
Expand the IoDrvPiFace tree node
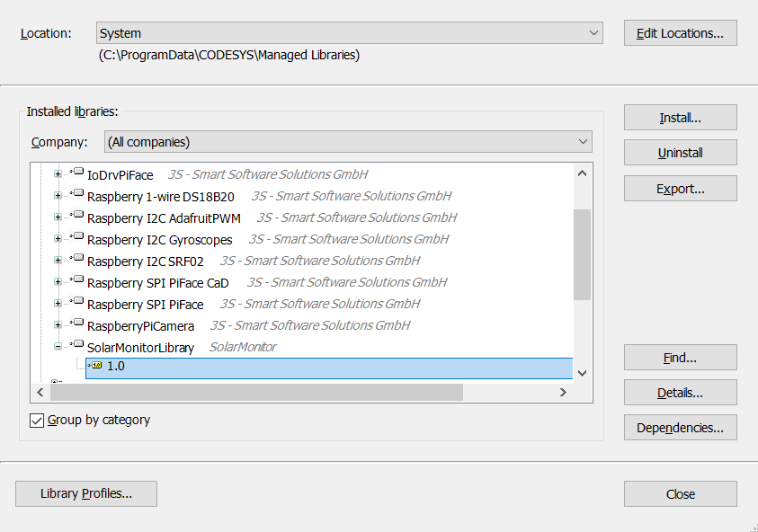[58, 174]
